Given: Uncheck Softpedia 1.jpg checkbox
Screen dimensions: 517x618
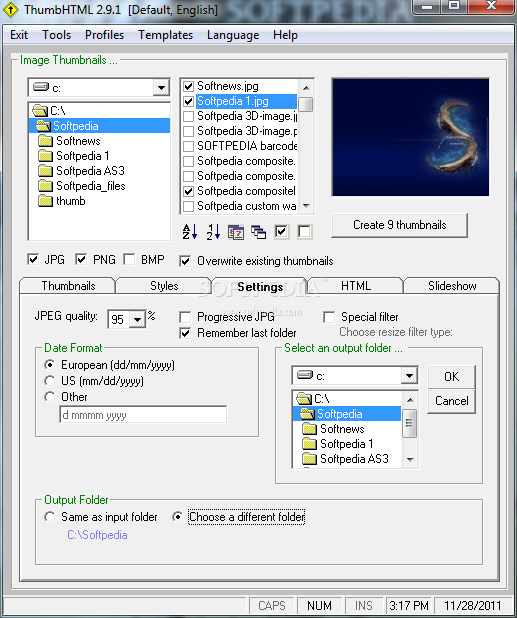Looking at the screenshot, I should 188,101.
